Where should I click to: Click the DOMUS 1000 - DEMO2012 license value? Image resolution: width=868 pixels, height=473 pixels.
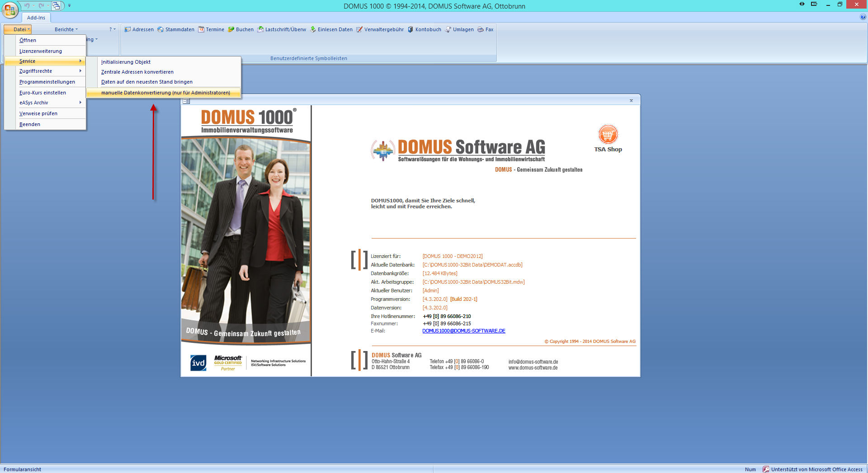[453, 256]
